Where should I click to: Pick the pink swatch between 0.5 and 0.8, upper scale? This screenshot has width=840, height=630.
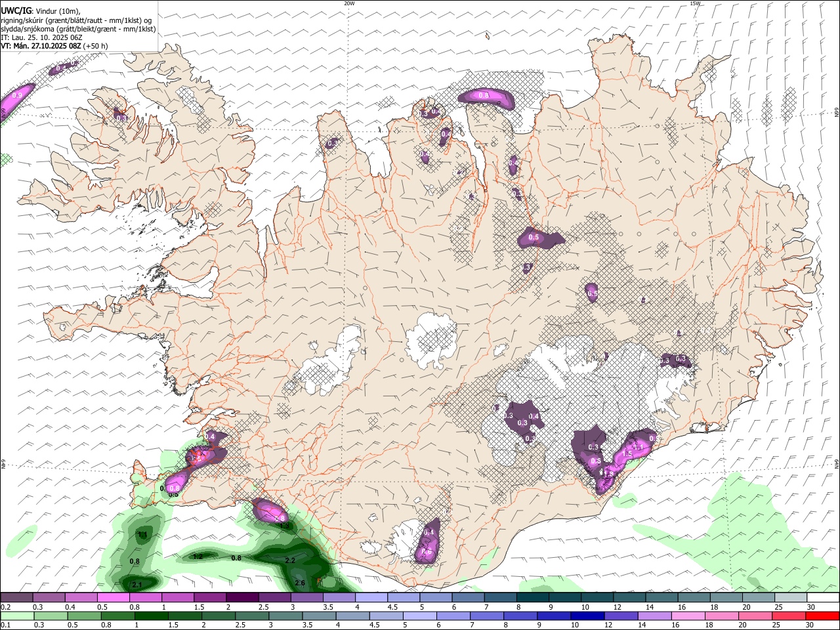(113, 597)
